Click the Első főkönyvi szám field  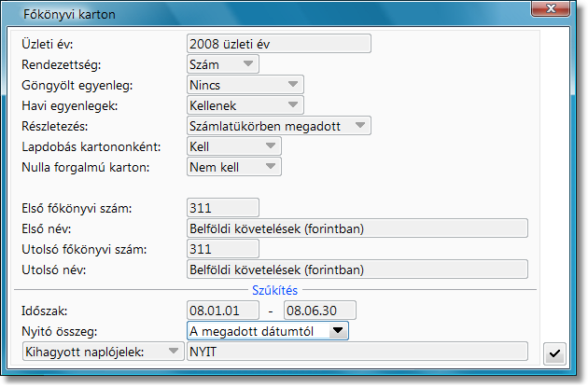(x=222, y=208)
